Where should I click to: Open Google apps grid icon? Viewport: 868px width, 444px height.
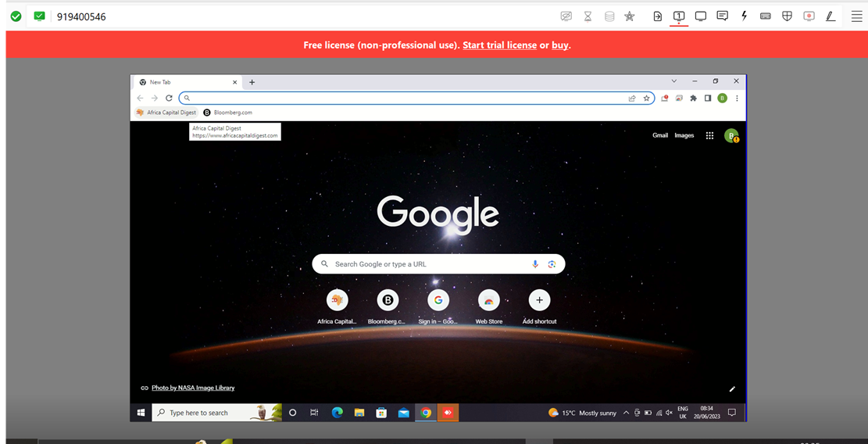[x=709, y=135]
